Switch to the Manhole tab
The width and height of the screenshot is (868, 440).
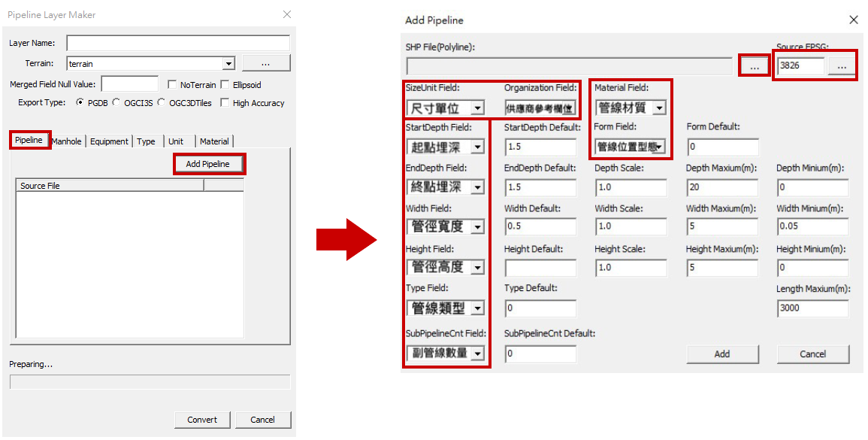(x=66, y=141)
